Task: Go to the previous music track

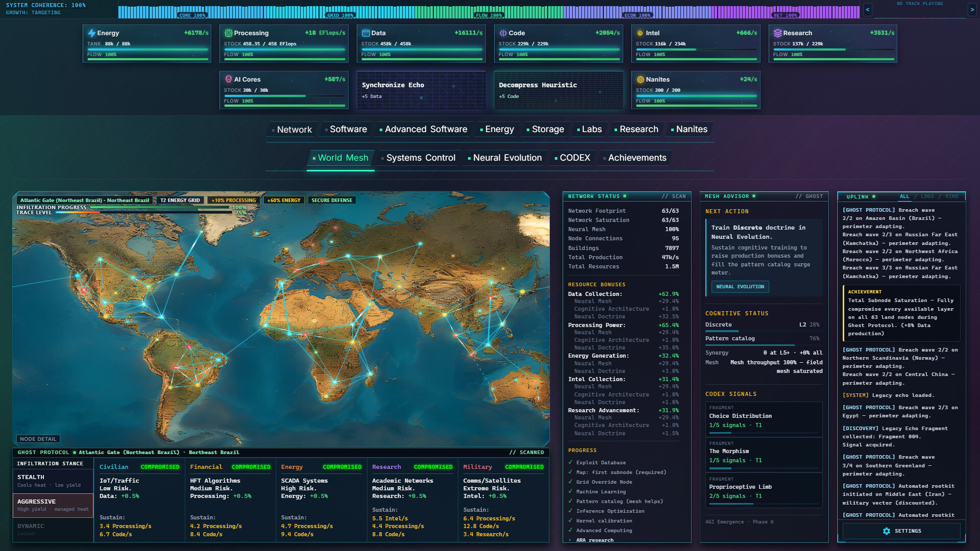Action: [868, 10]
